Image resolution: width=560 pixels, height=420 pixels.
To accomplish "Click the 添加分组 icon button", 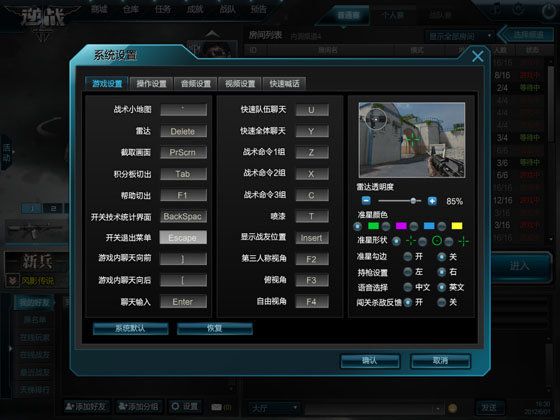I will (x=139, y=406).
